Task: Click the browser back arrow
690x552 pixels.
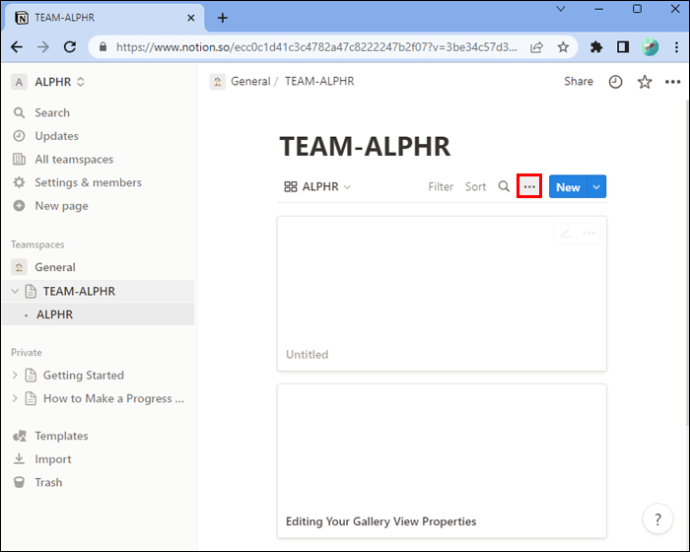Action: (17, 47)
